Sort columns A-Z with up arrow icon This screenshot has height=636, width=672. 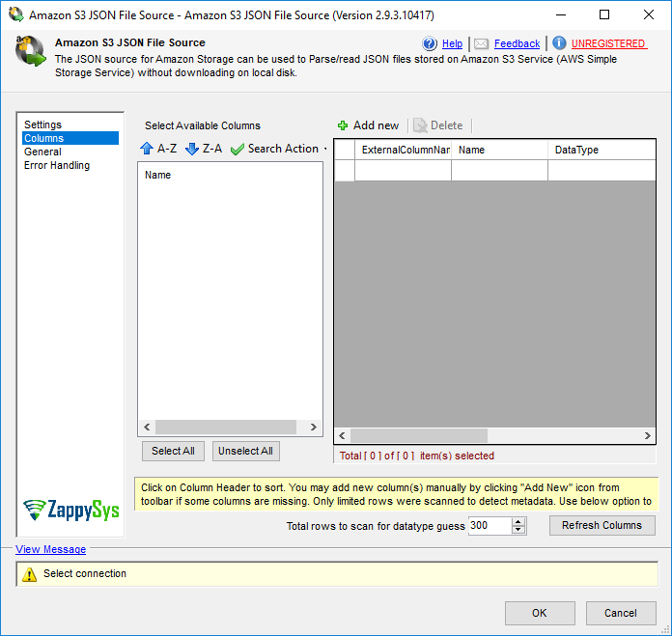[147, 149]
